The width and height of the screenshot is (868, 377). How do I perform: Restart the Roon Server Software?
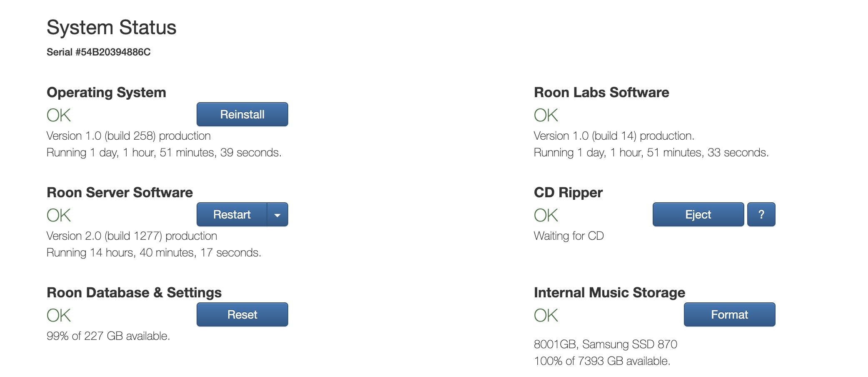[x=232, y=214]
